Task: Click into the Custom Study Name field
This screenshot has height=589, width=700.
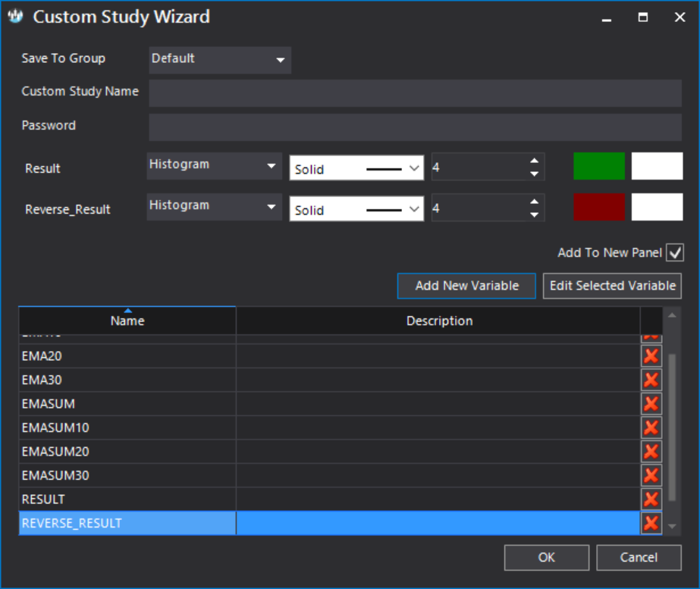Action: [x=415, y=92]
